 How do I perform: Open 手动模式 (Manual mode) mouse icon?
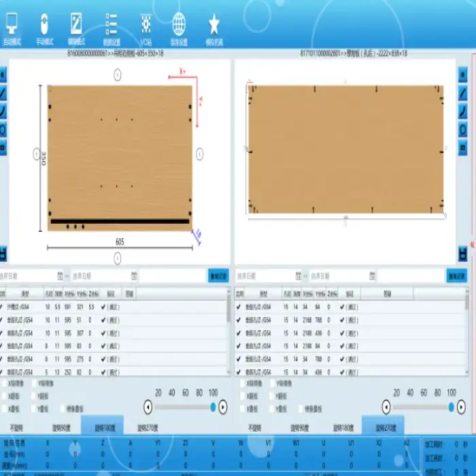[x=44, y=26]
